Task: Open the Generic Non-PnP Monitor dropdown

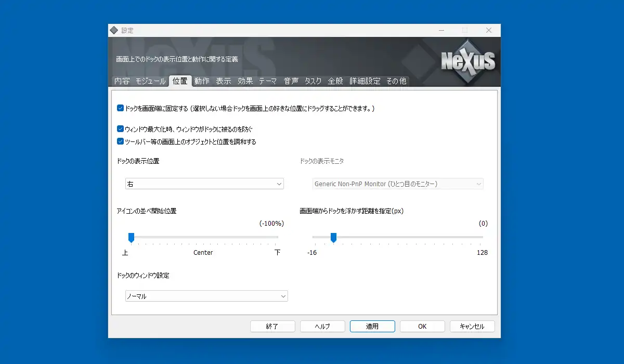Action: coord(398,184)
